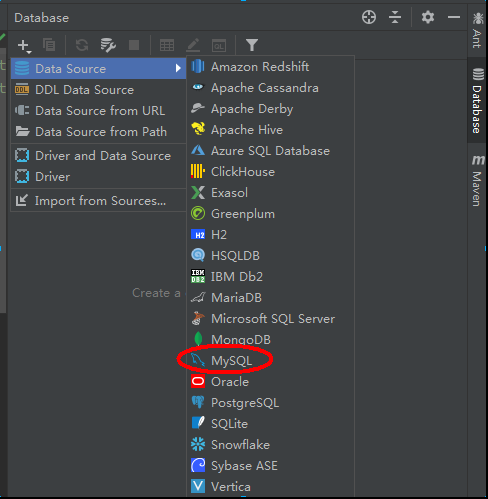Image resolution: width=488 pixels, height=499 pixels.
Task: Click the Collapse All icon in header
Action: (395, 17)
